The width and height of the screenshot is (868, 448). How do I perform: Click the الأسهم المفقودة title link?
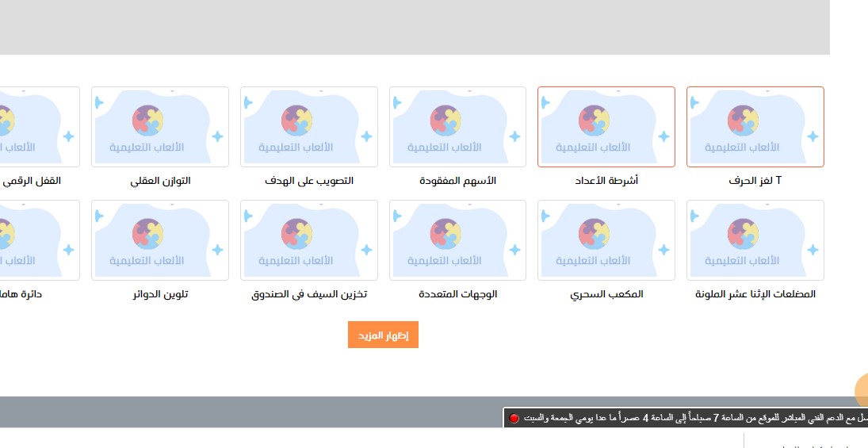458,181
